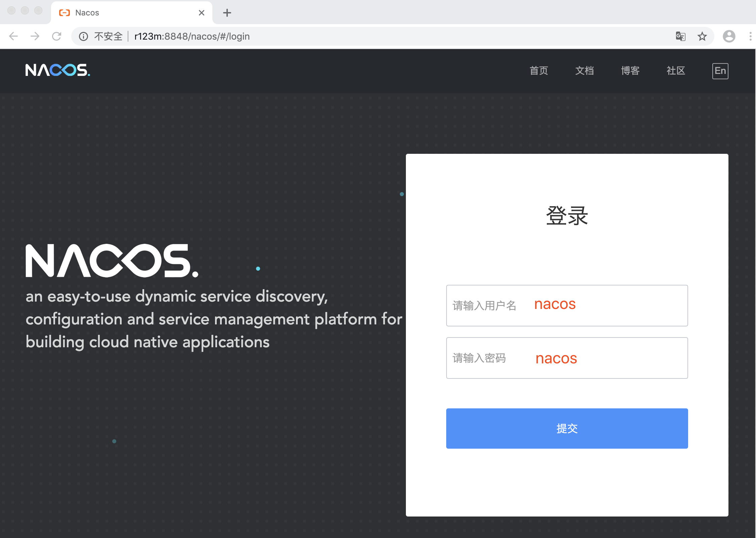Bookmark the page with the star icon
The width and height of the screenshot is (756, 538).
coord(702,36)
